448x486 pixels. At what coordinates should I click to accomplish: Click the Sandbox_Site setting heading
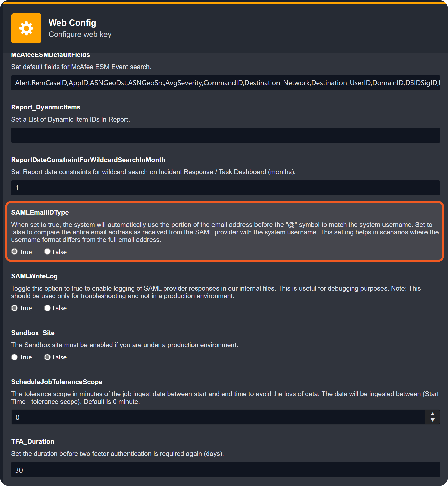click(33, 333)
